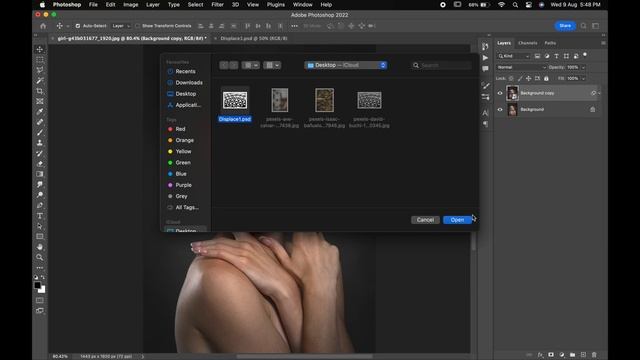The width and height of the screenshot is (640, 360).
Task: Toggle Quick Mask mode in the toolbox
Action: 40,300
